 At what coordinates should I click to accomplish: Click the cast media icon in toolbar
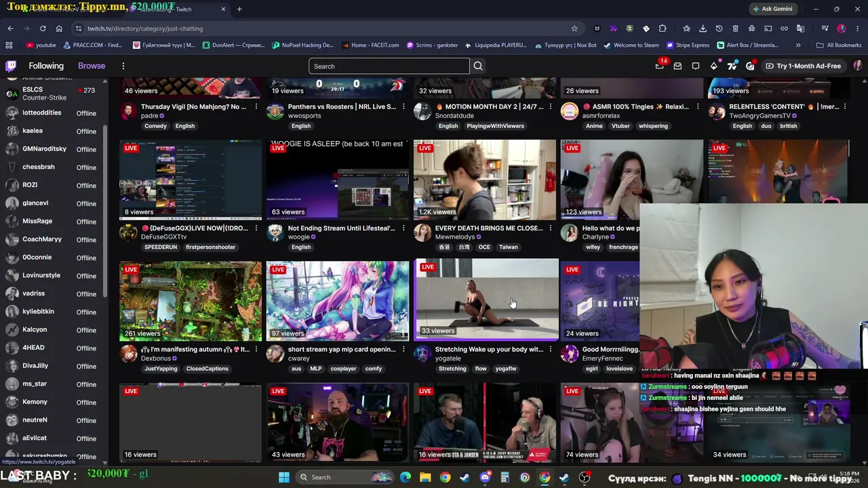click(x=768, y=28)
